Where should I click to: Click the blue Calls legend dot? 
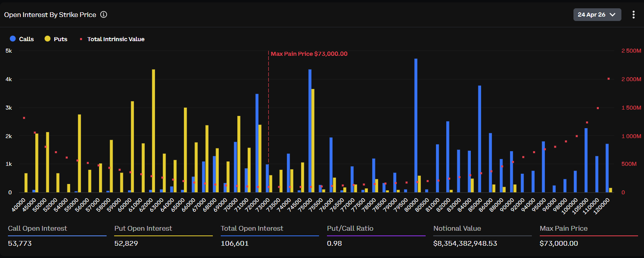(13, 39)
